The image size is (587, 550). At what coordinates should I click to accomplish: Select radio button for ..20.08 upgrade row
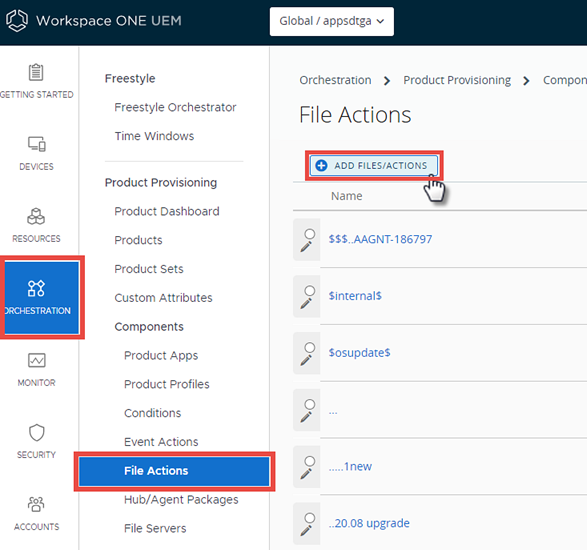310,518
